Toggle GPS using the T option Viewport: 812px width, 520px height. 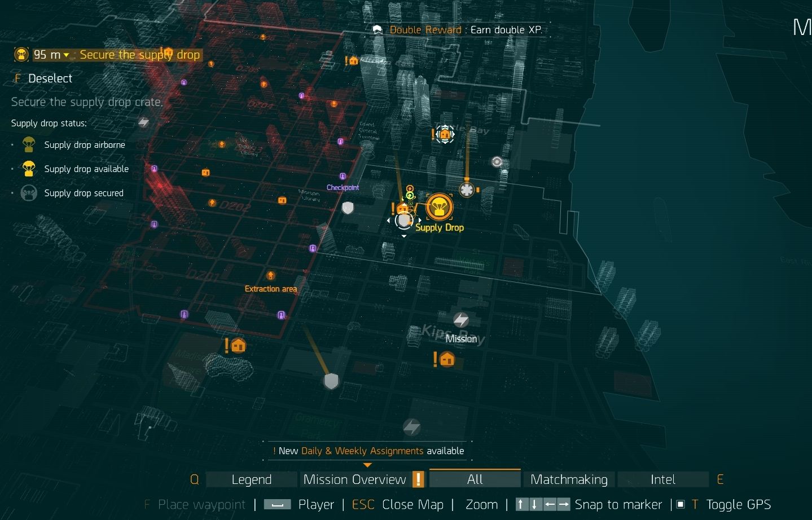(x=731, y=504)
